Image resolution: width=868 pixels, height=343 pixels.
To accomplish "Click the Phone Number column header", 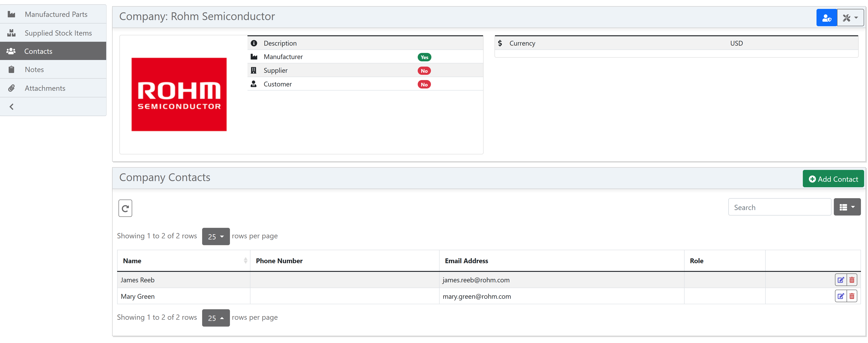I will [x=344, y=261].
